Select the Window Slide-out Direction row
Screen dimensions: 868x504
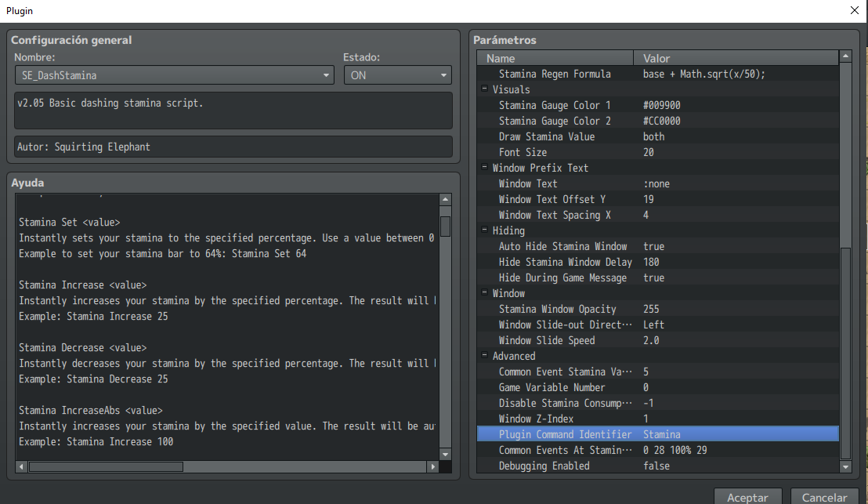(x=657, y=325)
